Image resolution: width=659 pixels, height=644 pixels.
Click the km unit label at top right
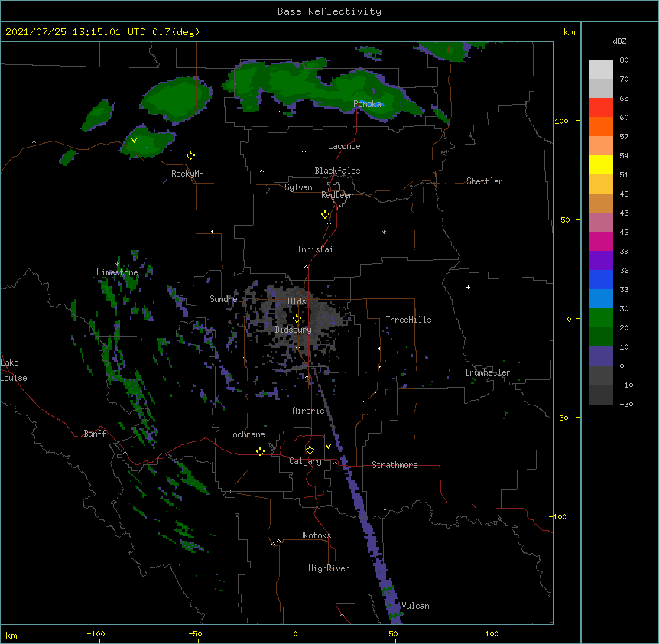(x=570, y=32)
